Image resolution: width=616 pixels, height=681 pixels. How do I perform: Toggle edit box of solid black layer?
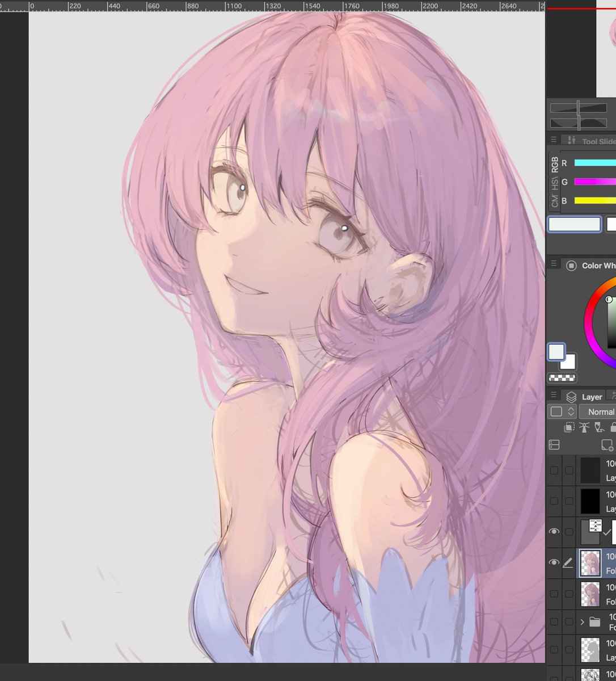click(x=569, y=501)
